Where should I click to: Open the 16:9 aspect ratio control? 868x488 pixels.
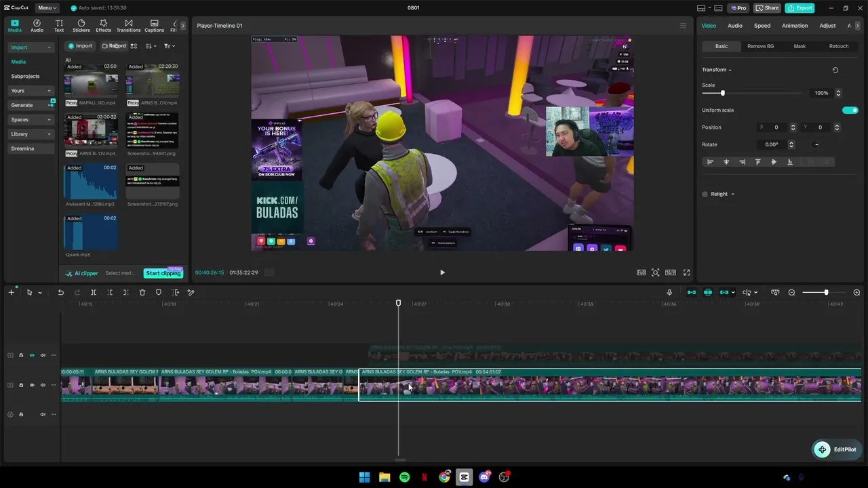tap(671, 272)
